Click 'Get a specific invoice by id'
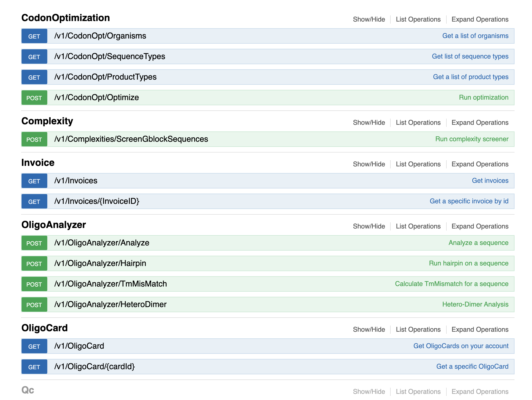This screenshot has height=400, width=532. point(469,201)
